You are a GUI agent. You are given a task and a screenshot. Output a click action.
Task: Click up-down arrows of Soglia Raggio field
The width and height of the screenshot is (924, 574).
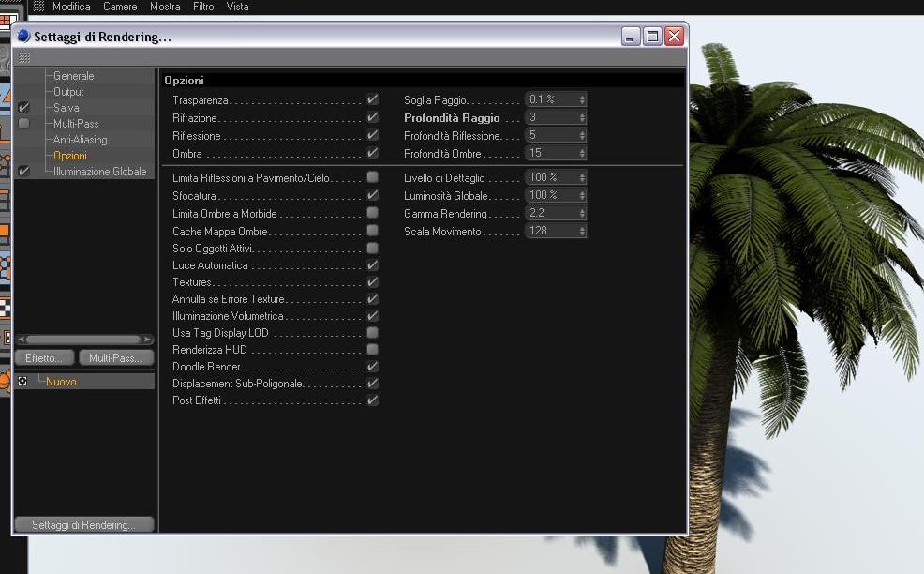tap(582, 99)
